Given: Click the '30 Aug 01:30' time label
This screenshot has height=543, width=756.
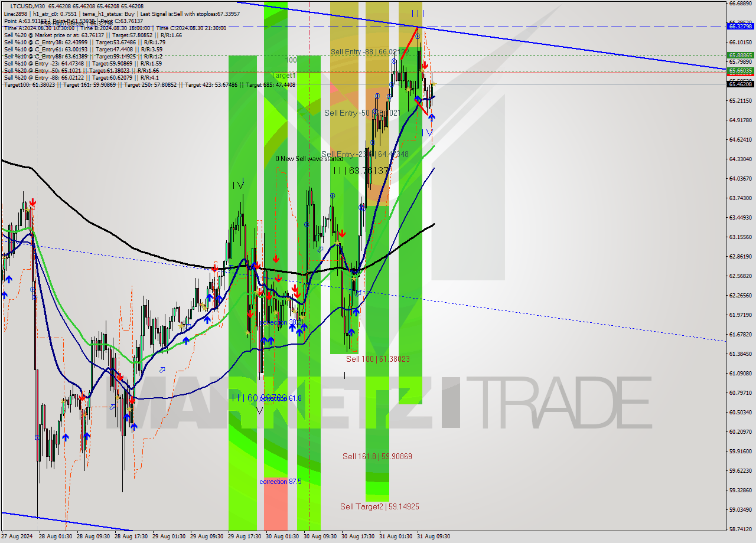Looking at the screenshot, I should (x=282, y=537).
